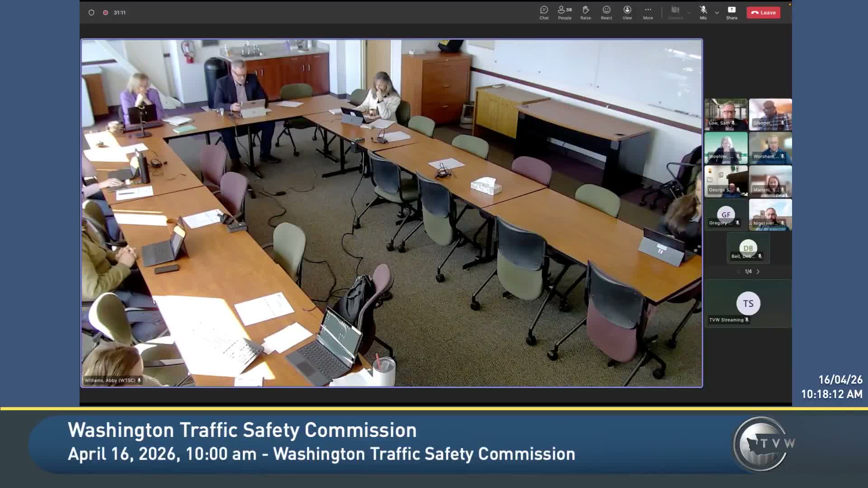Go to next participant page arrow
This screenshot has height=488, width=868.
pos(758,272)
